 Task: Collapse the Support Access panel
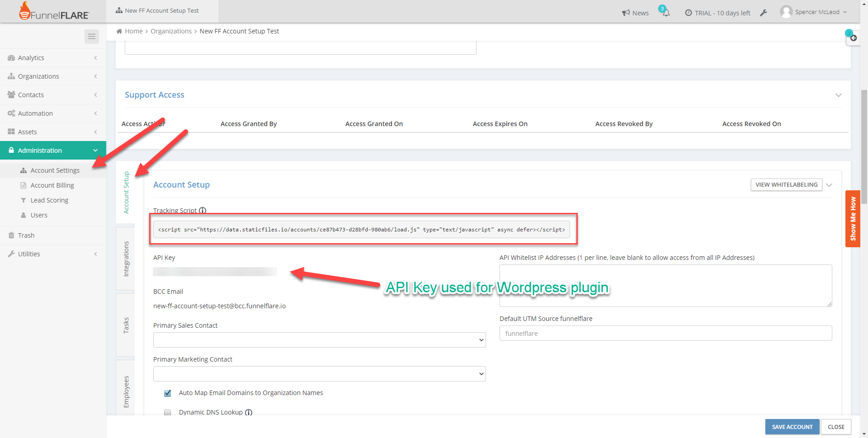[839, 95]
